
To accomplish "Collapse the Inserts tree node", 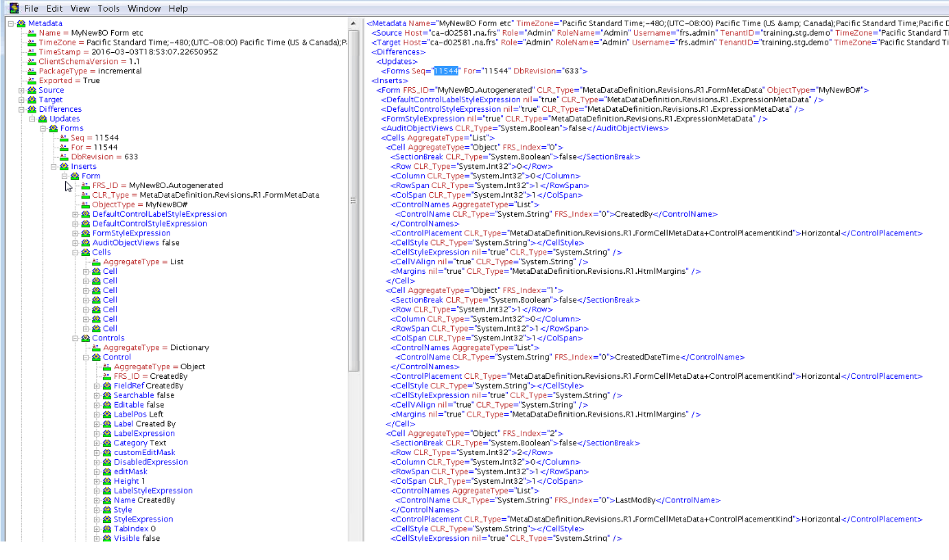I will pyautogui.click(x=54, y=167).
